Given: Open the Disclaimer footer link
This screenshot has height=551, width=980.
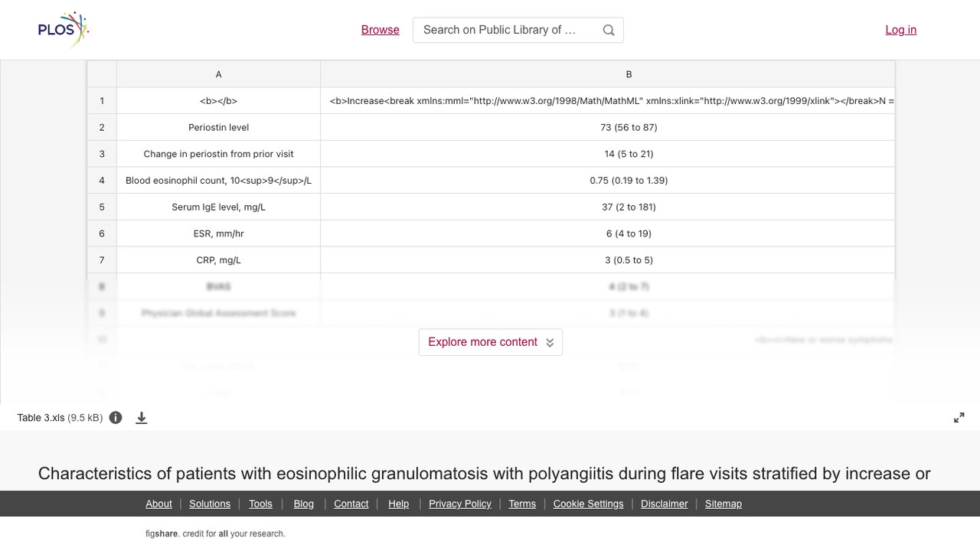Looking at the screenshot, I should [665, 504].
